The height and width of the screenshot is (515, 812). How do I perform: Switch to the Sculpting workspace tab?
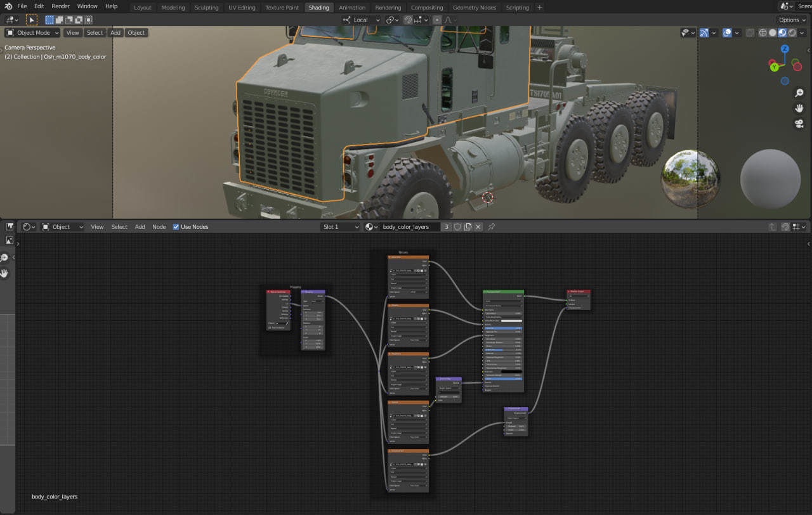[206, 8]
